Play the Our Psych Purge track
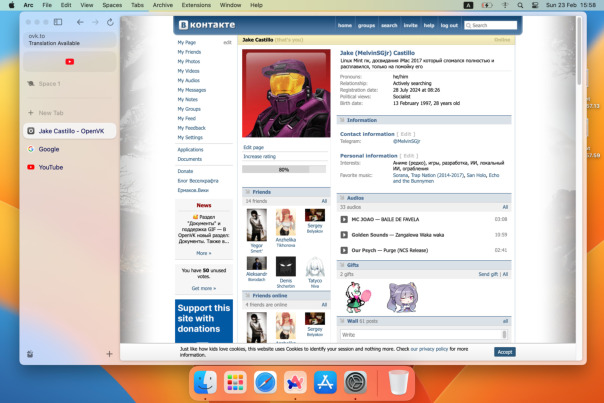 pos(344,250)
